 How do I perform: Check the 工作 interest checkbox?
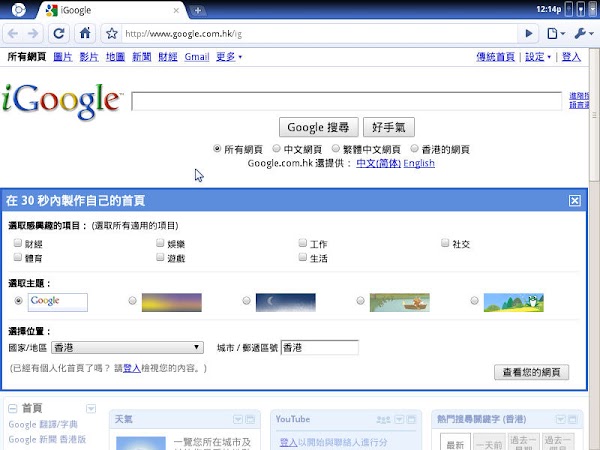point(303,243)
